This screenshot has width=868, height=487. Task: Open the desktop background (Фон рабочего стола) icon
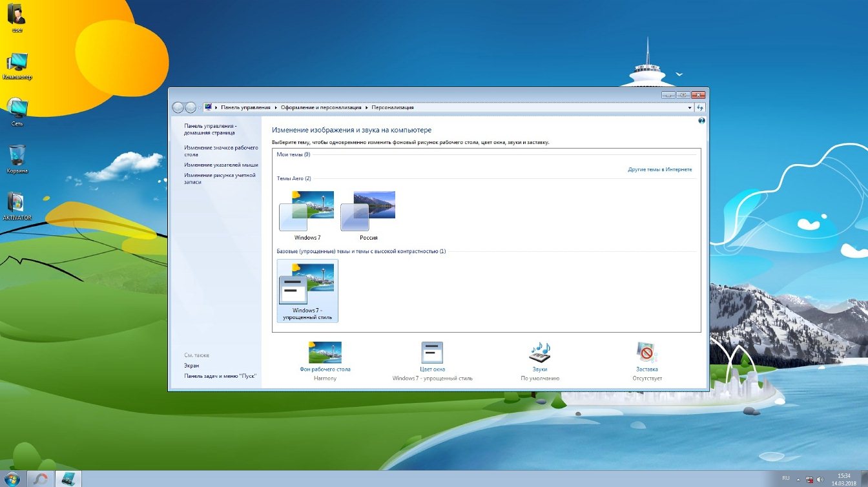[325, 352]
